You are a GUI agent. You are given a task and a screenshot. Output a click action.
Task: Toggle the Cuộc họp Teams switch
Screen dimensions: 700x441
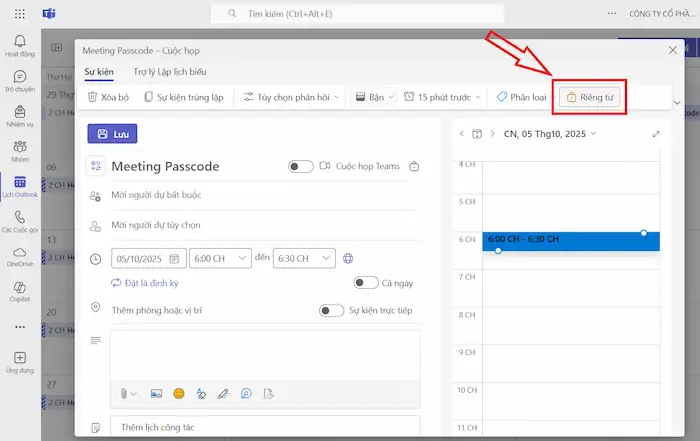tap(300, 166)
